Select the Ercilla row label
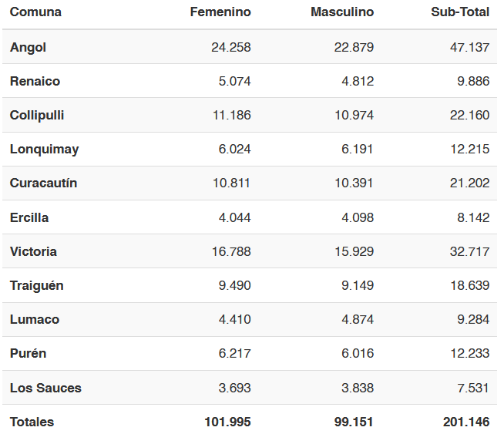Viewport: 504px width, 434px height. click(x=29, y=218)
